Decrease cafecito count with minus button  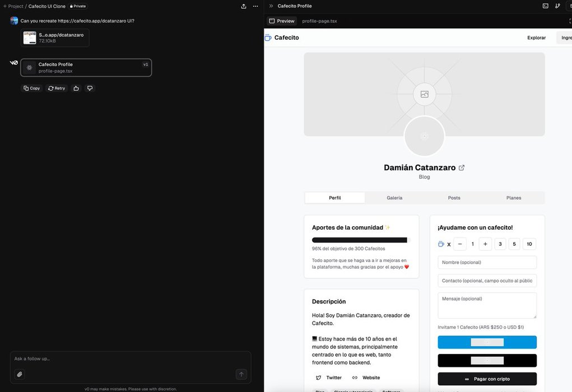click(460, 244)
